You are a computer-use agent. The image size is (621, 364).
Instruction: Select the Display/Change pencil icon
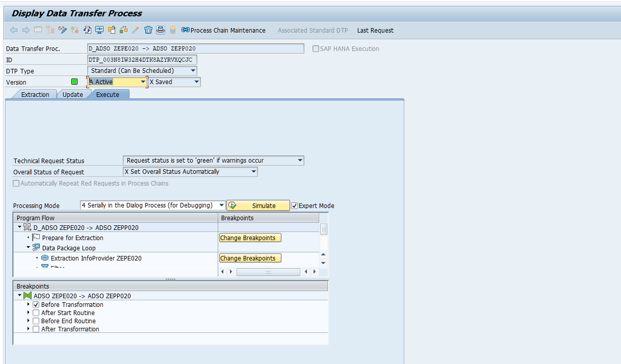pos(63,30)
